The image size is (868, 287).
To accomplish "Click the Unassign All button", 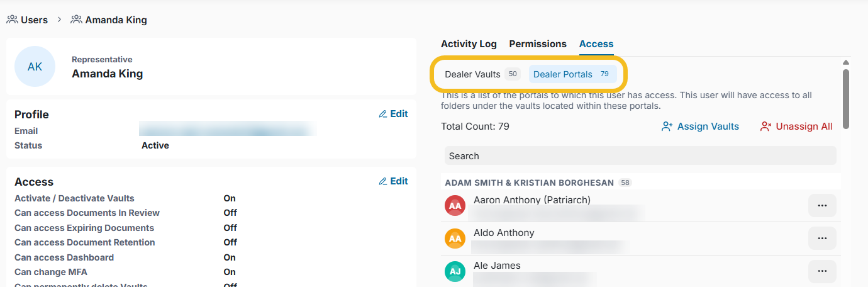I will point(796,127).
